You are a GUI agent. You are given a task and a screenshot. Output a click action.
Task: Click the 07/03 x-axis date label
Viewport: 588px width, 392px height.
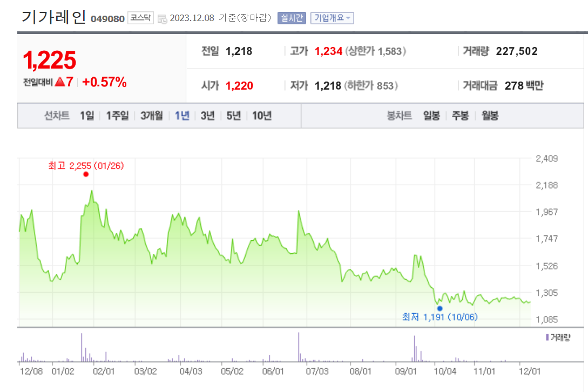[x=317, y=371]
